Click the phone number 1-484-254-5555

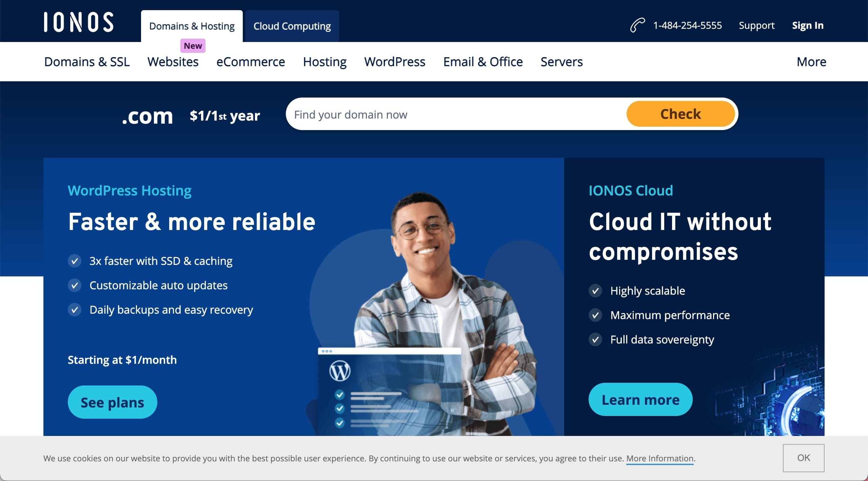tap(687, 25)
